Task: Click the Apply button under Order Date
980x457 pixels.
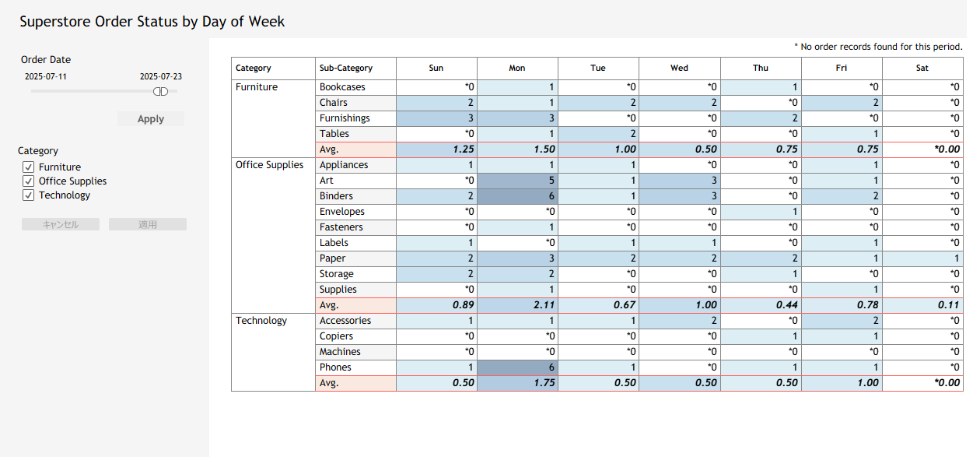Action: (x=151, y=119)
